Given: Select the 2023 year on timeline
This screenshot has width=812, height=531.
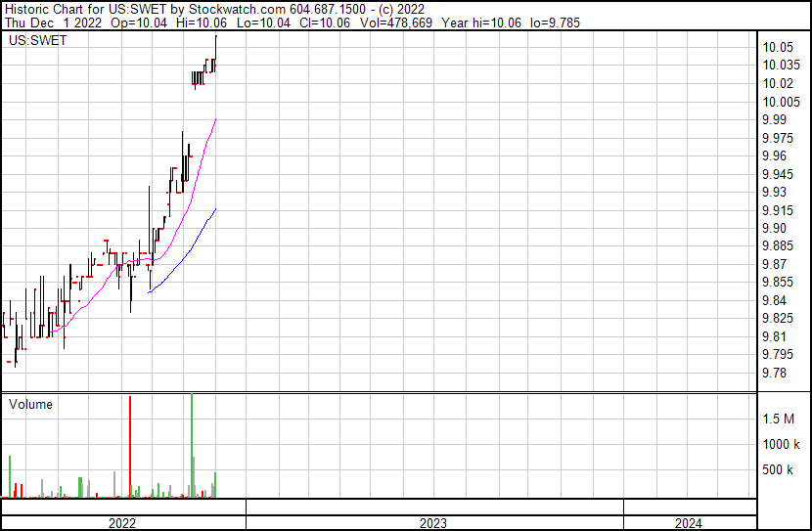Looking at the screenshot, I should (433, 523).
